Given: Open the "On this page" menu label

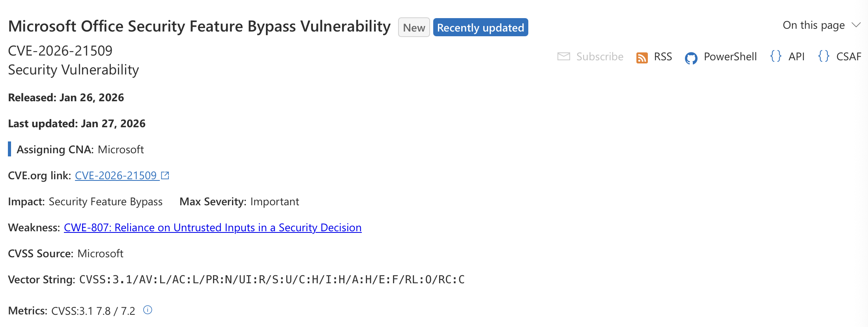Looking at the screenshot, I should [x=814, y=25].
